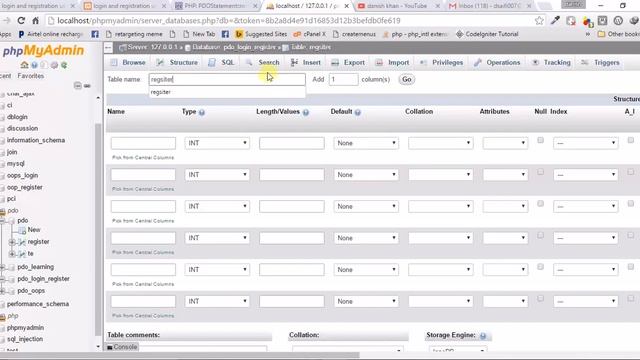This screenshot has width=640, height=360.
Task: Click the phpMyAdmin home icon
Action: click(x=24, y=65)
